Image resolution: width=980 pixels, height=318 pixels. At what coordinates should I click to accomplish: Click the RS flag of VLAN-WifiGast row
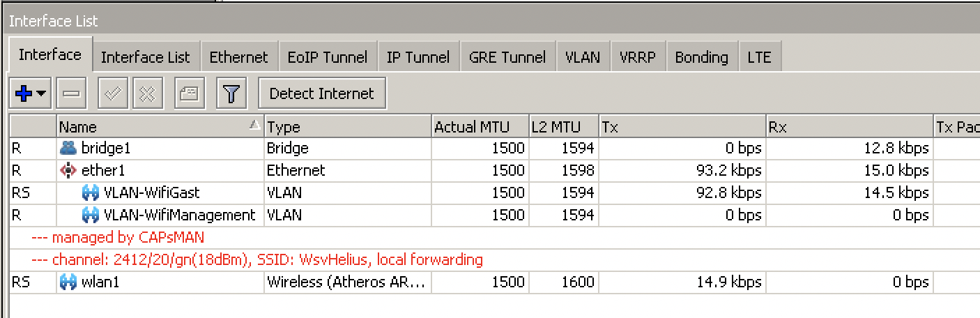coord(20,192)
